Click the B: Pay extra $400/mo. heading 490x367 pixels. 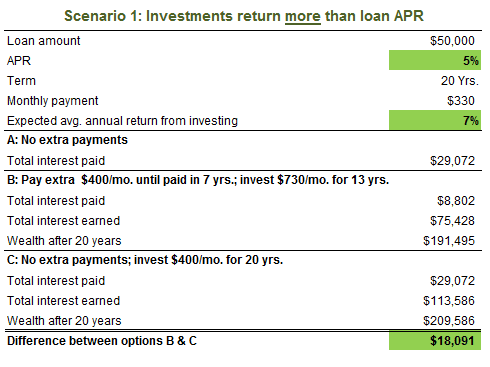pyautogui.click(x=198, y=180)
